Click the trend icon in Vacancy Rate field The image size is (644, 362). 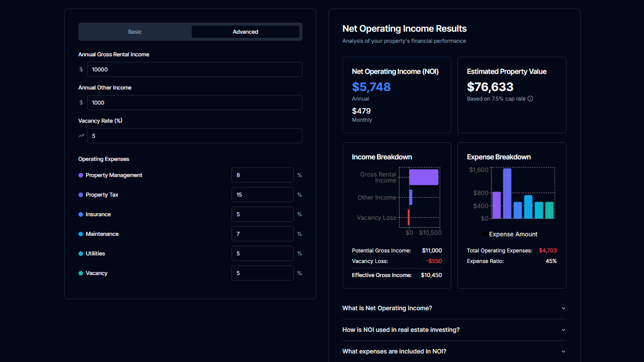[81, 136]
